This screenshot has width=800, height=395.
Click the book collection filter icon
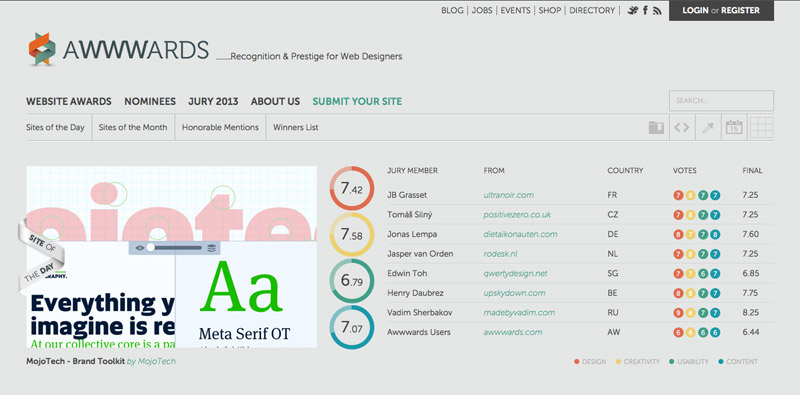coord(656,128)
